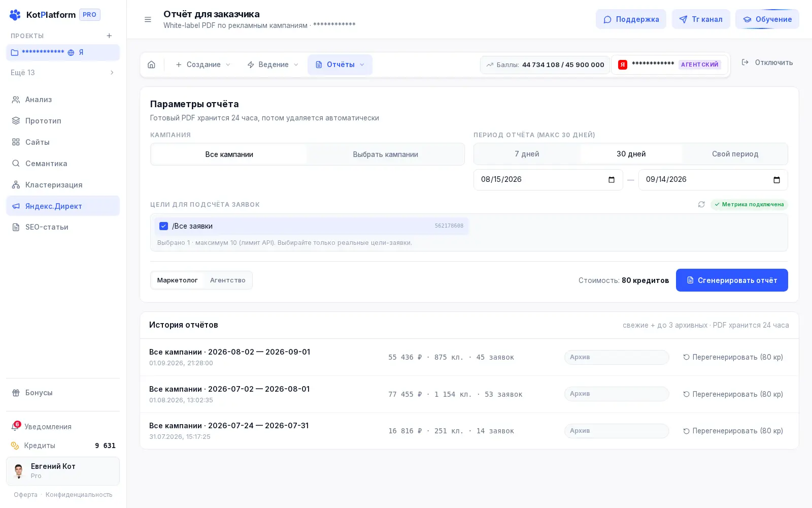The width and height of the screenshot is (812, 508).
Task: Open Оферта link
Action: 25,495
